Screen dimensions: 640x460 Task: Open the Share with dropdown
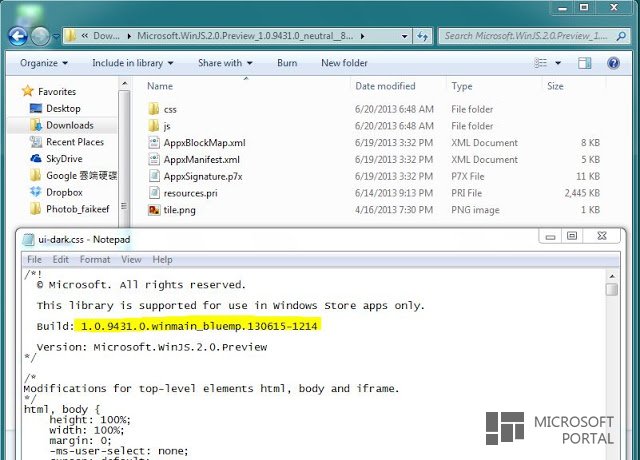(x=225, y=63)
